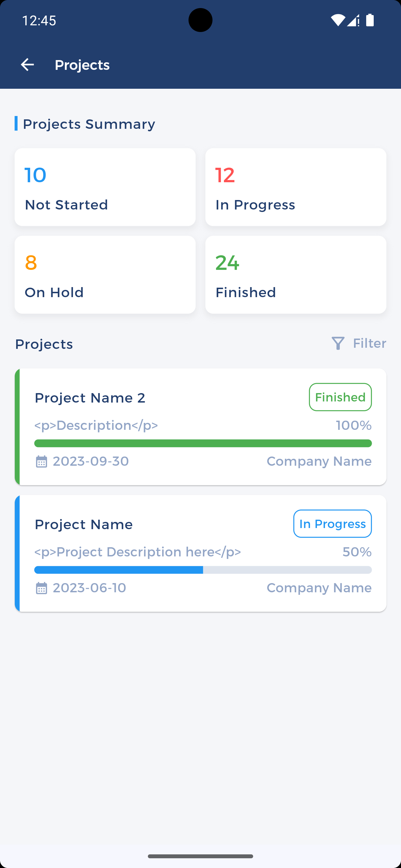Click the green 100% progress bar
Image resolution: width=401 pixels, height=868 pixels.
203,443
